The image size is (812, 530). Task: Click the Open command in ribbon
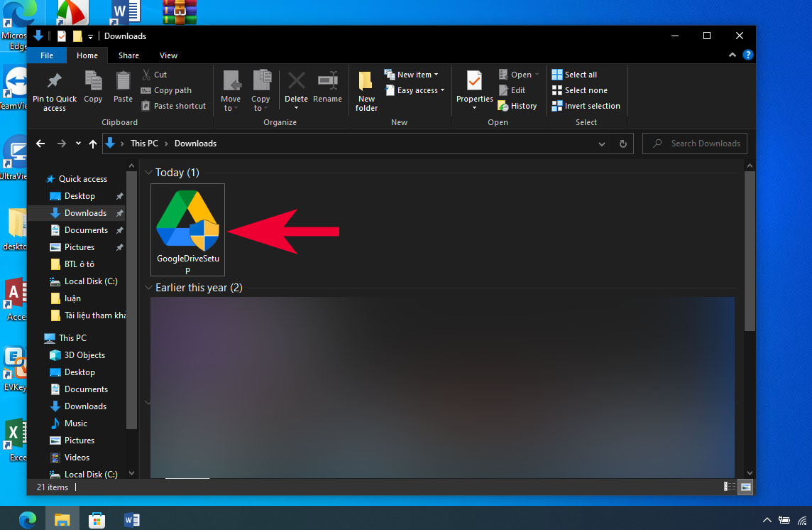point(518,75)
